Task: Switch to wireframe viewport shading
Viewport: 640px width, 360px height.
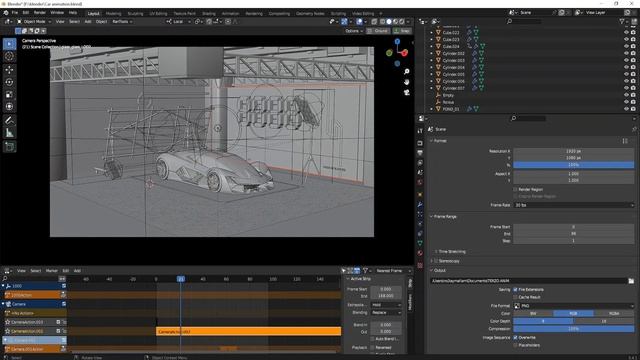Action: [383, 22]
